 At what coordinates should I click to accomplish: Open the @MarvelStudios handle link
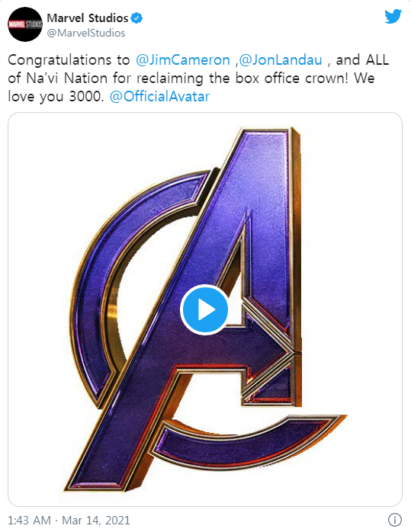(x=86, y=33)
